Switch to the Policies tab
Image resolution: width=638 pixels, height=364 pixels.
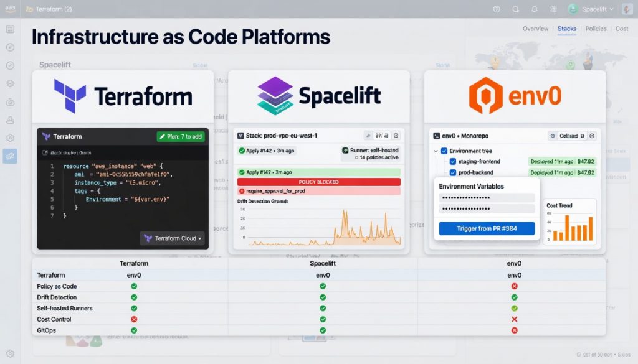[596, 29]
